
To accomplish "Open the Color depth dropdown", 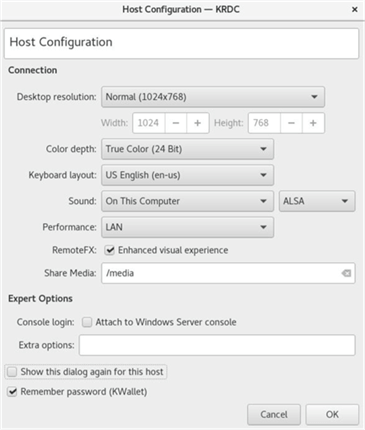I will click(x=187, y=149).
